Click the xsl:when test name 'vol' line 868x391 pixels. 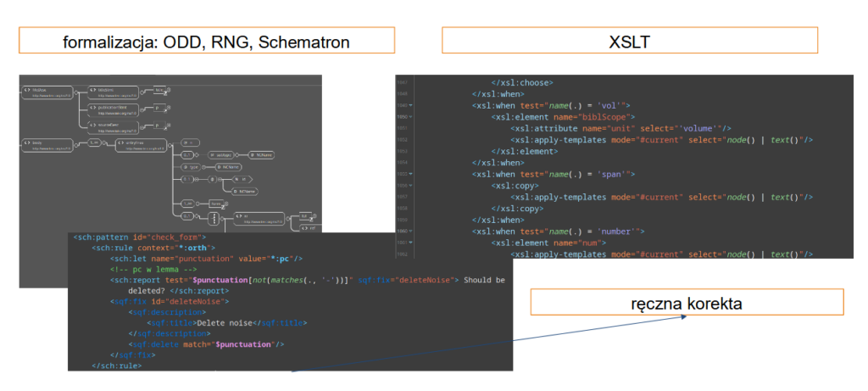point(551,105)
